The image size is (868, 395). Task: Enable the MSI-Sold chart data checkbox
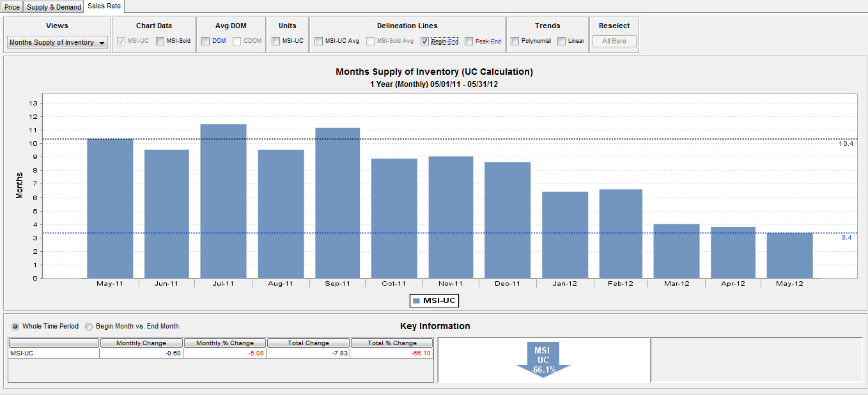click(160, 41)
